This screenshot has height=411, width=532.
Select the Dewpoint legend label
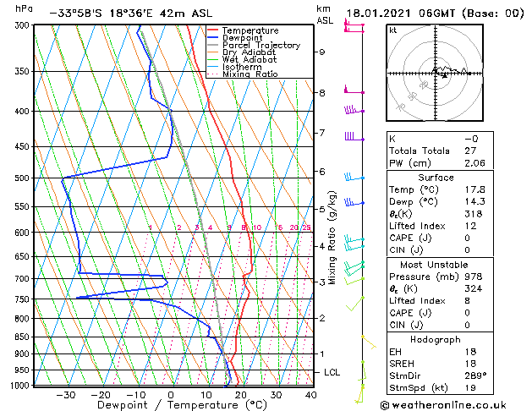pos(244,38)
